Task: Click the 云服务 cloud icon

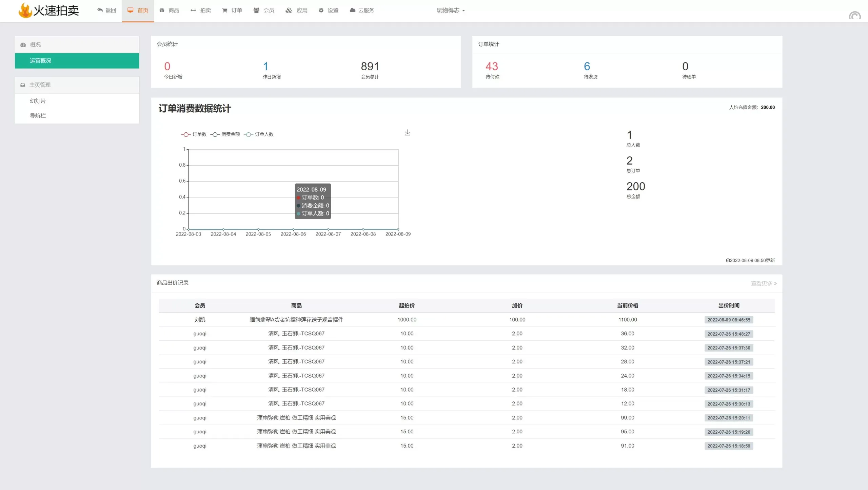Action: coord(352,10)
